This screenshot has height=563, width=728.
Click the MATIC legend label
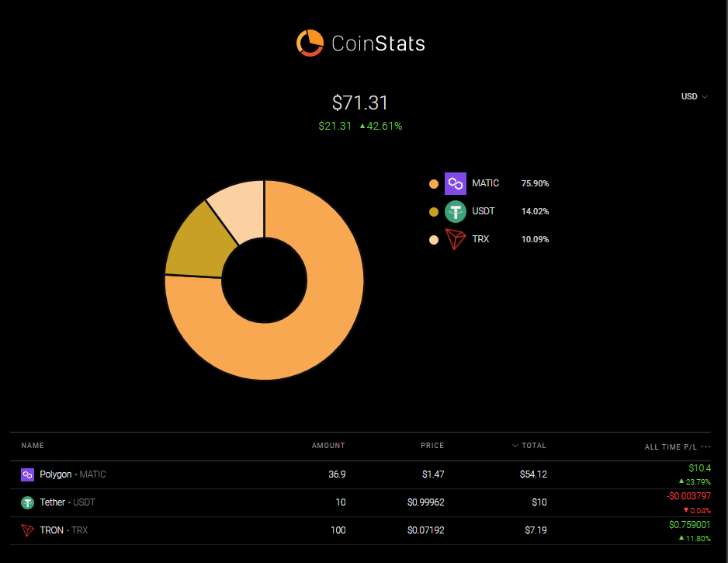point(485,183)
